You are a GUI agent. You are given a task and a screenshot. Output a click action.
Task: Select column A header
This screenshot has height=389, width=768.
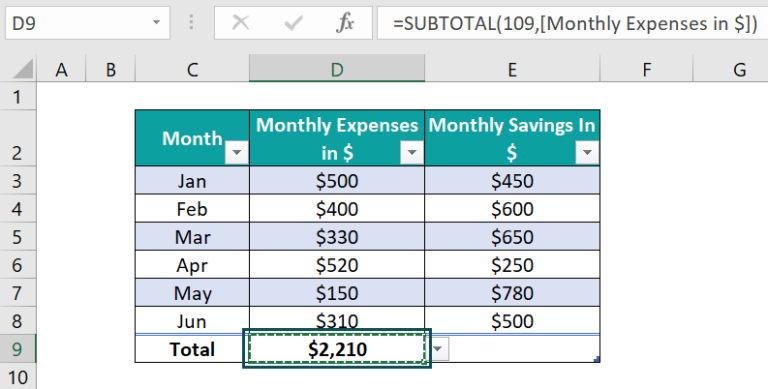[61, 69]
